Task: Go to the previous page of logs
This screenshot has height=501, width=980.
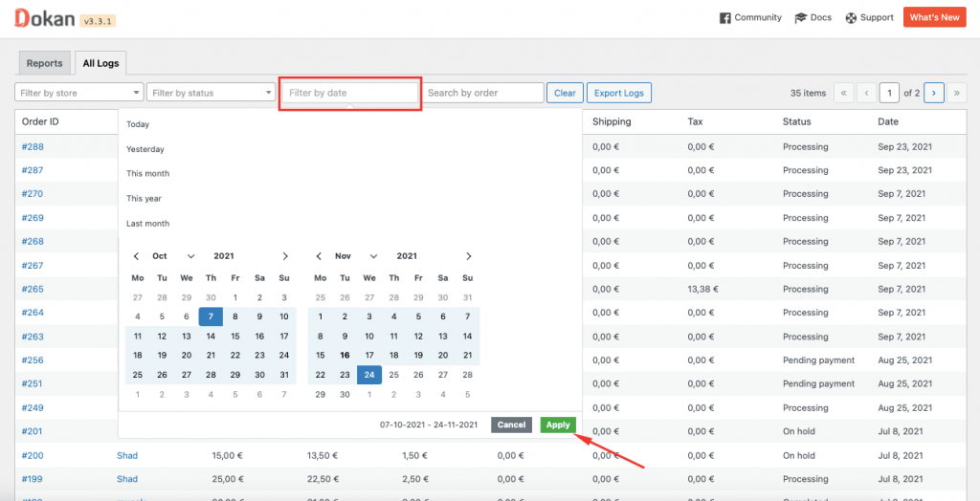Action: (x=866, y=93)
